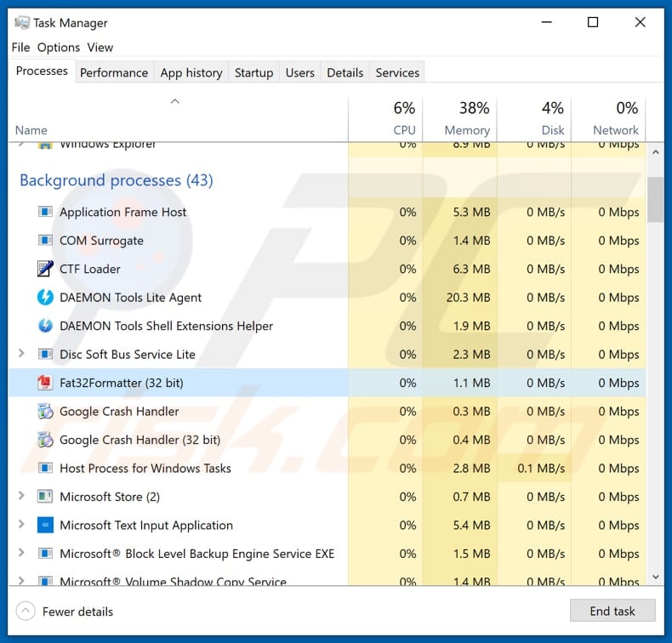Click the Background processes (43) heading
Image resolution: width=672 pixels, height=643 pixels.
(117, 180)
